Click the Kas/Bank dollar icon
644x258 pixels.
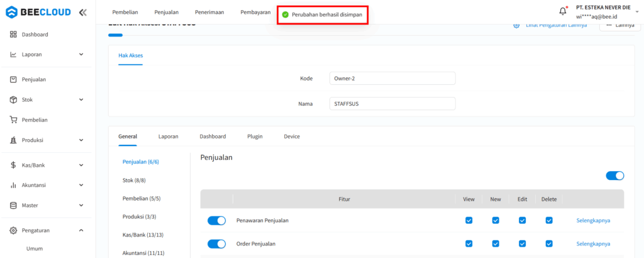(x=13, y=165)
